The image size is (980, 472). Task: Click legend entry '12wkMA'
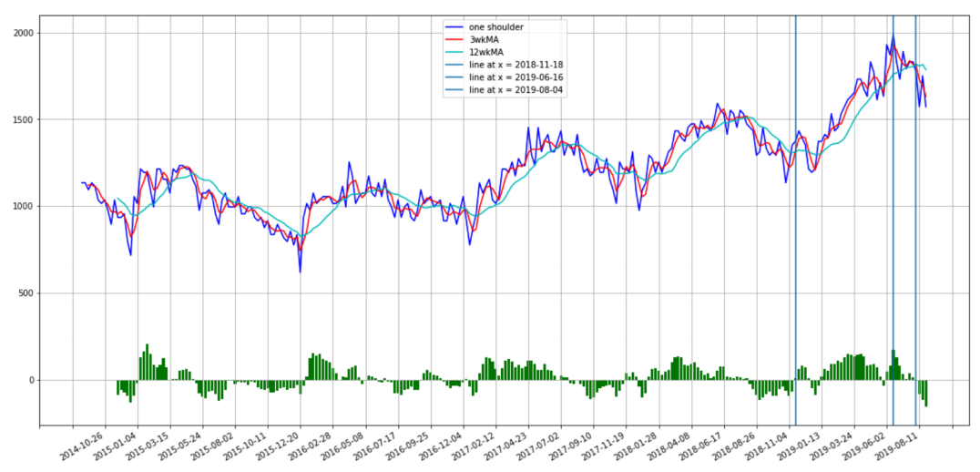point(485,52)
